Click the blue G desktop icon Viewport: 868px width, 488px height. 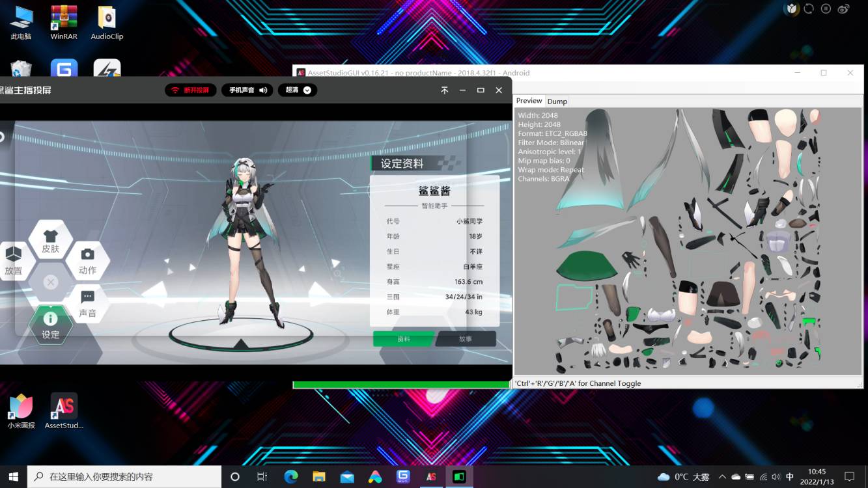point(64,69)
